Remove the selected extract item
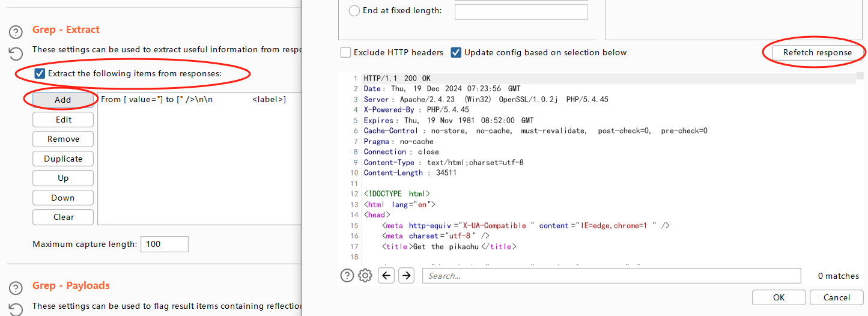The height and width of the screenshot is (316, 868). (x=63, y=139)
